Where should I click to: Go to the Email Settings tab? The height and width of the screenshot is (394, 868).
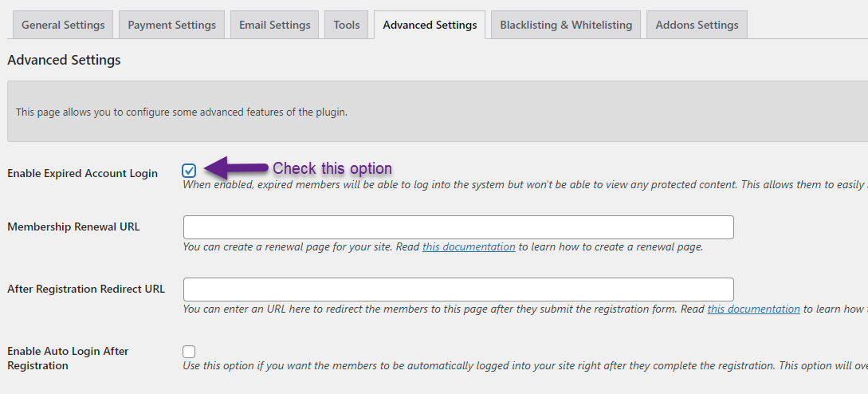pyautogui.click(x=274, y=25)
